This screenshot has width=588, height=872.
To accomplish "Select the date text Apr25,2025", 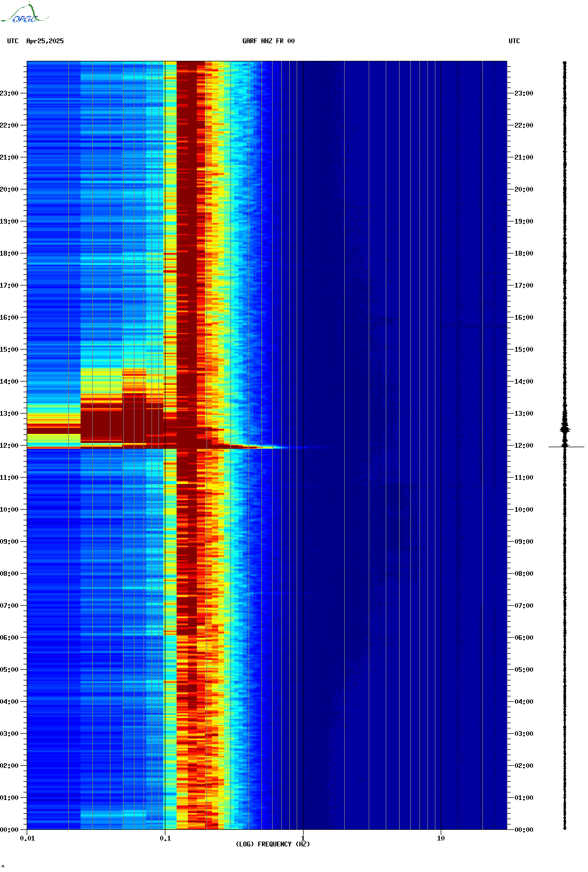I will pyautogui.click(x=45, y=41).
